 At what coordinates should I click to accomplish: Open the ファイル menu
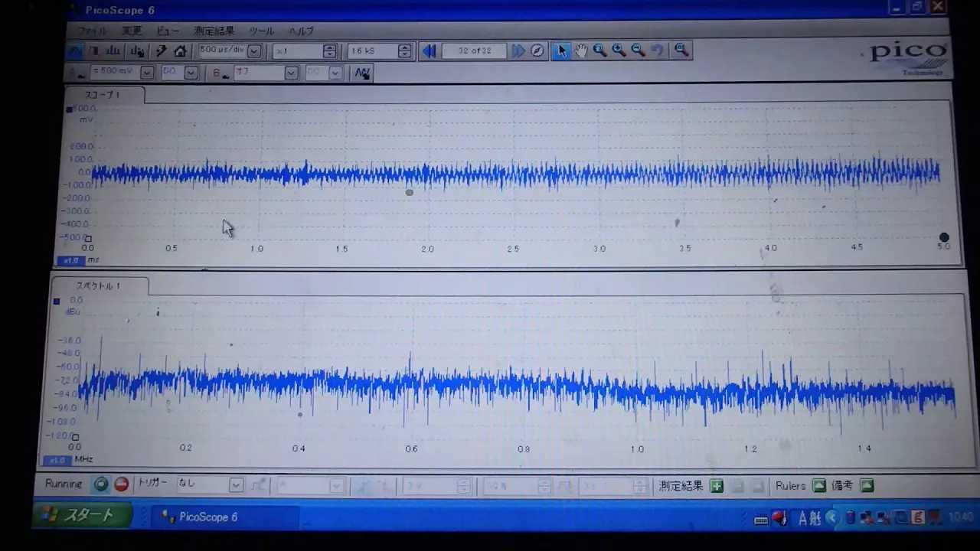(93, 31)
